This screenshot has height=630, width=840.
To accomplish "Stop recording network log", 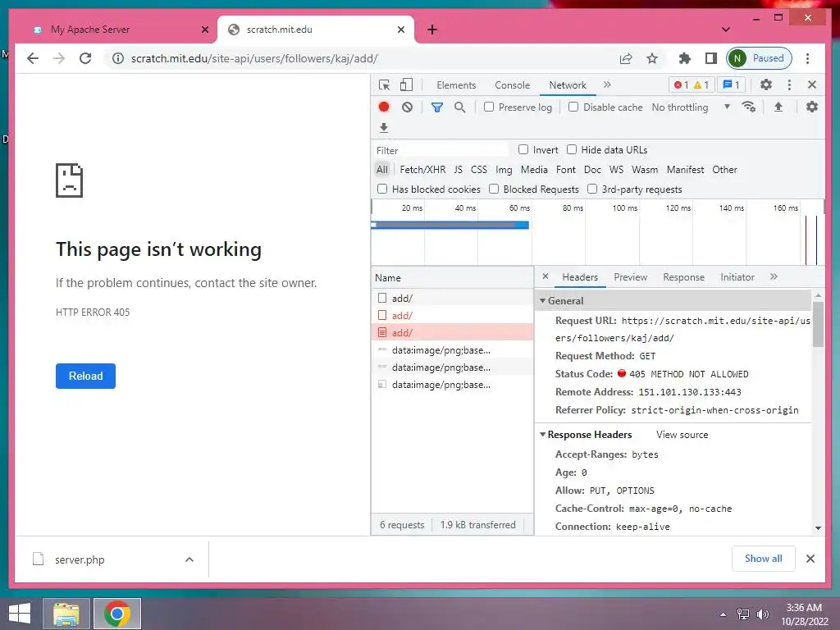I will tap(384, 107).
